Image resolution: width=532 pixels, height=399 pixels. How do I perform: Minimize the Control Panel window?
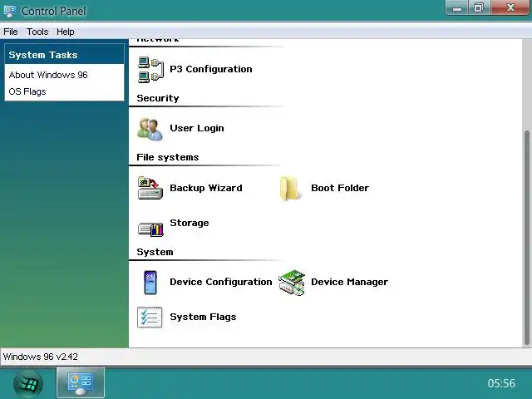456,7
